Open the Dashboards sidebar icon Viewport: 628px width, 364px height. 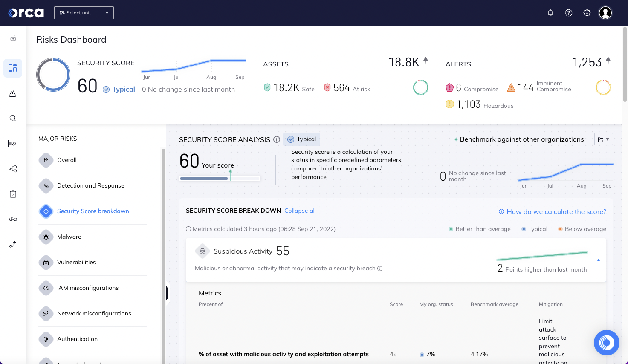point(13,68)
